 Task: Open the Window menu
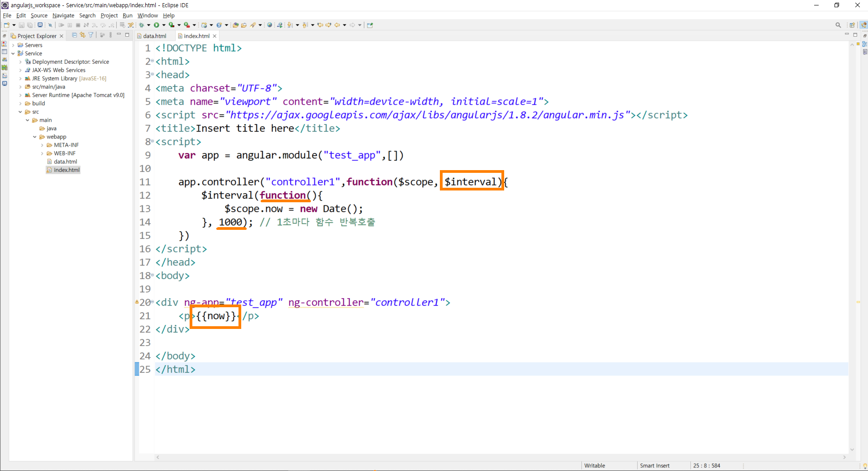pos(148,15)
